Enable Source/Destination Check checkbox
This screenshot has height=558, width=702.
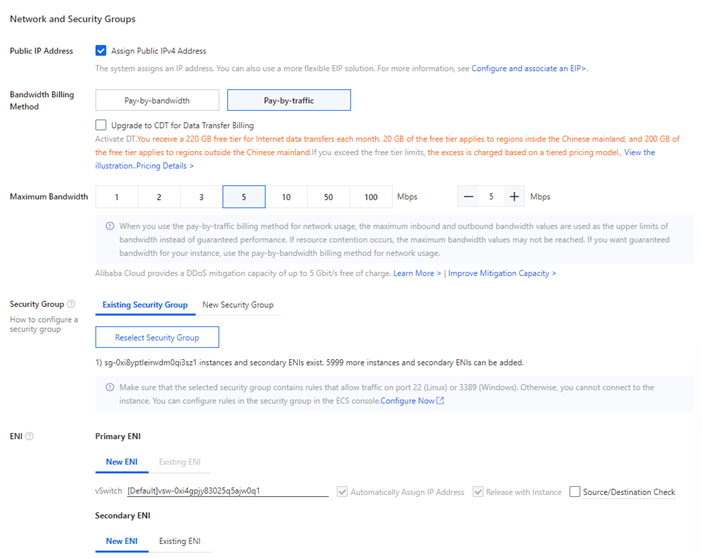(574, 492)
